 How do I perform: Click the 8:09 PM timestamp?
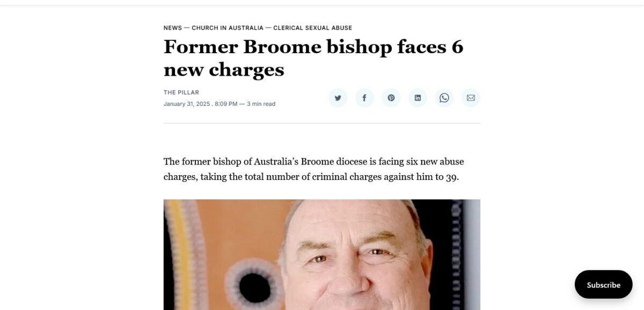226,104
